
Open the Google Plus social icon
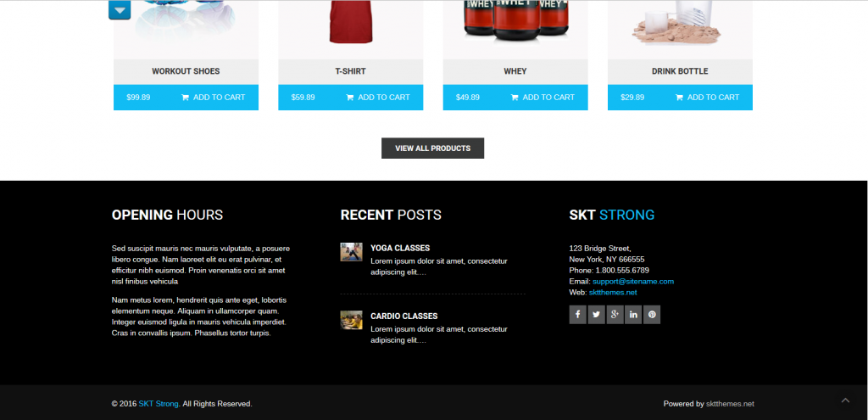pos(615,315)
